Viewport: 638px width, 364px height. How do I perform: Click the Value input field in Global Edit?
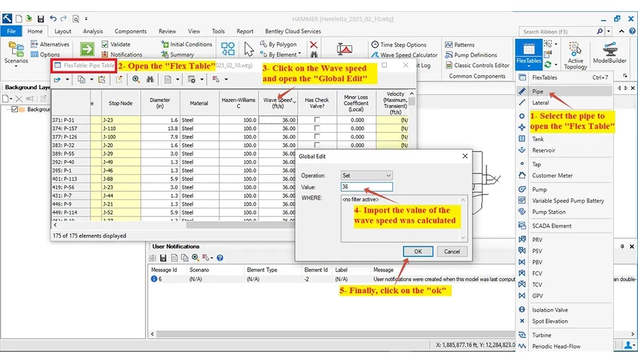[366, 187]
